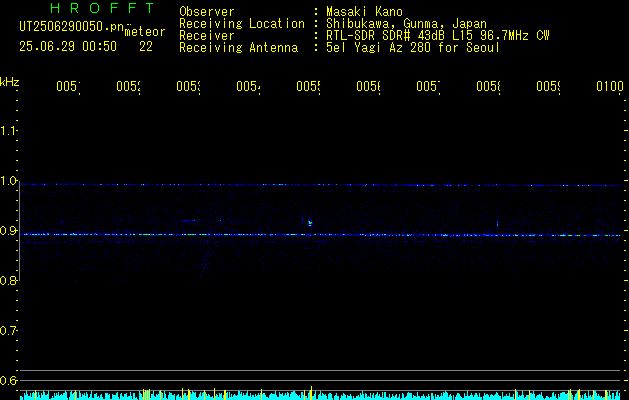Click the 0.7 frequency axis label
629x400 pixels.
pyautogui.click(x=8, y=331)
